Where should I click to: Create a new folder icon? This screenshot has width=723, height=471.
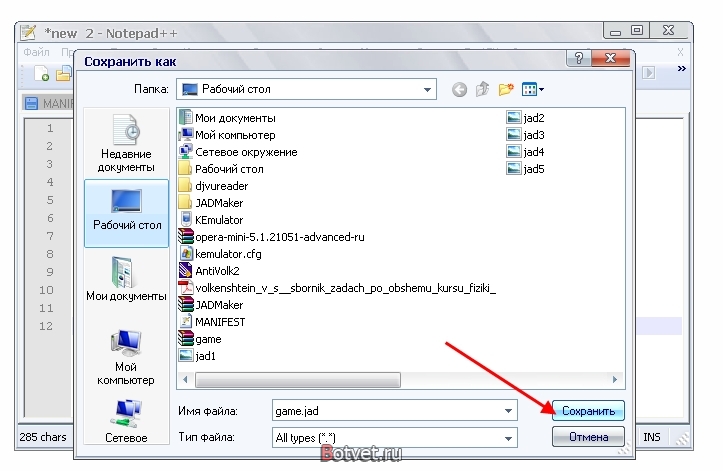[506, 89]
